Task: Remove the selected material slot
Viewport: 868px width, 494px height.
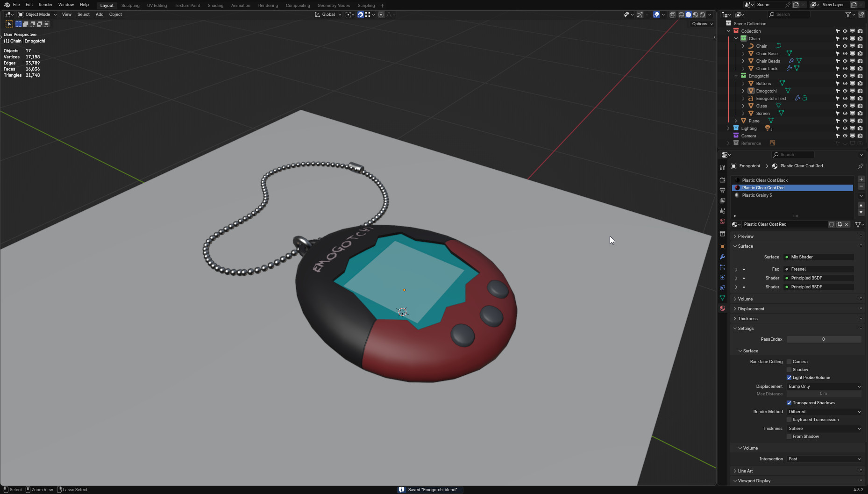Action: tap(861, 186)
